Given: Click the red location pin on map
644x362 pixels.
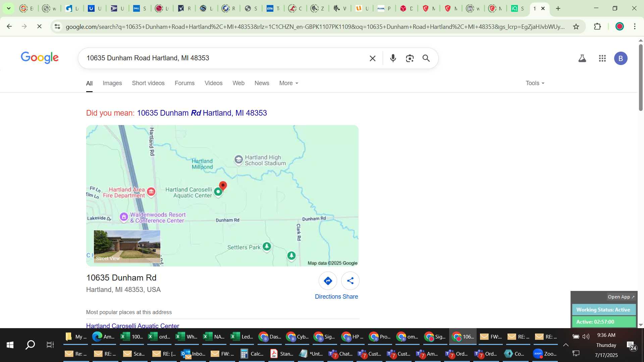Looking at the screenshot, I should [223, 186].
